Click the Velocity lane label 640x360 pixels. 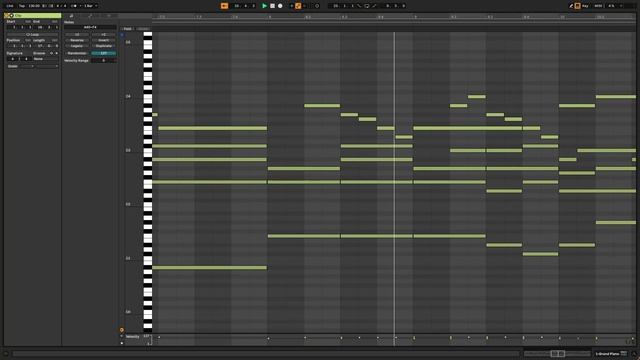(133, 337)
